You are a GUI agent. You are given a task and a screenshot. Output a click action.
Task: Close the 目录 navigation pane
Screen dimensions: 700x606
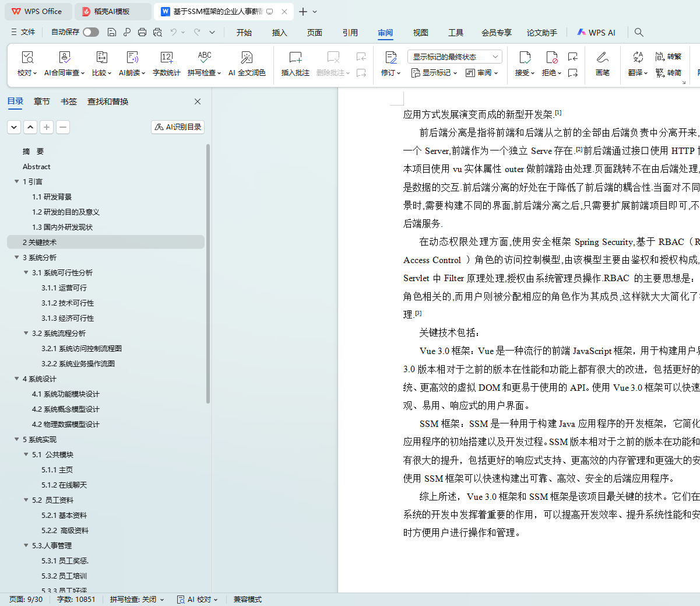198,101
